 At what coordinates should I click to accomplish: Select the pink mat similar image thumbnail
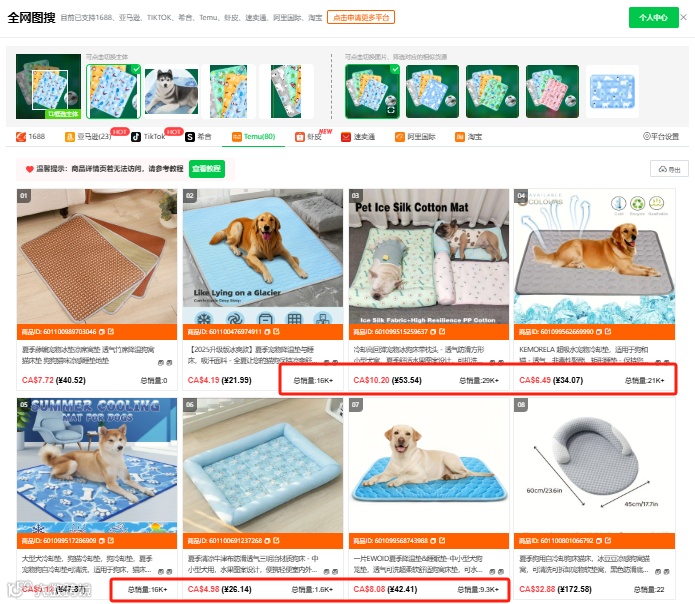(552, 92)
